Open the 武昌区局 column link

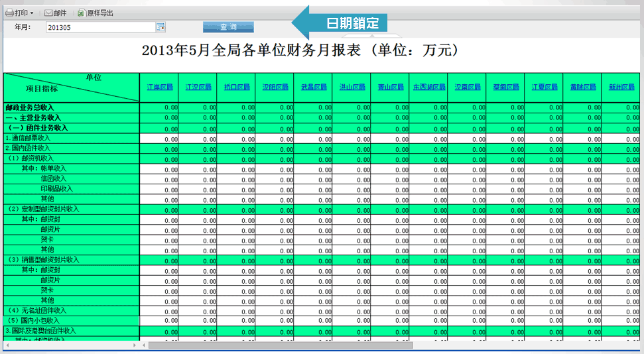tap(314, 87)
